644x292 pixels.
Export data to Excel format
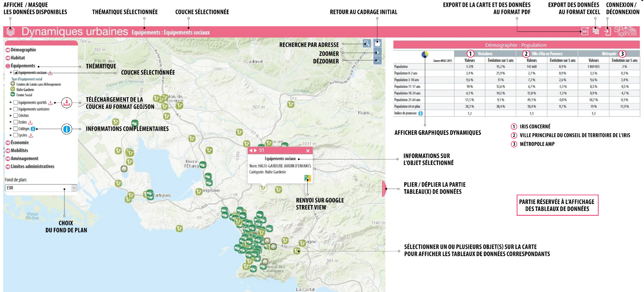[x=596, y=31]
